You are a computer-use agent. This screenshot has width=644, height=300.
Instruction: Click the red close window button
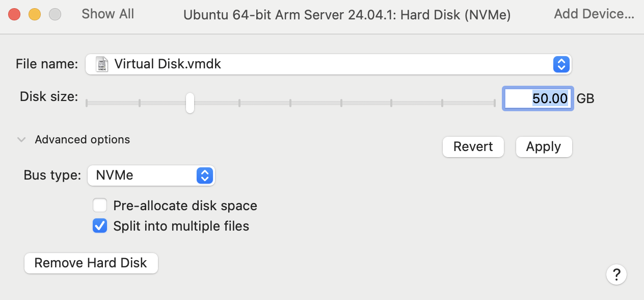[x=14, y=14]
